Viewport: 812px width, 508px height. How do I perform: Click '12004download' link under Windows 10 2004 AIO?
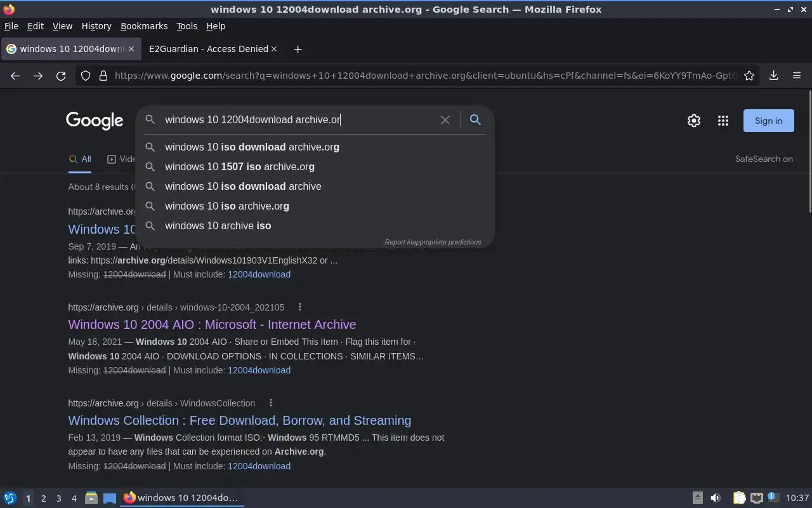point(259,370)
